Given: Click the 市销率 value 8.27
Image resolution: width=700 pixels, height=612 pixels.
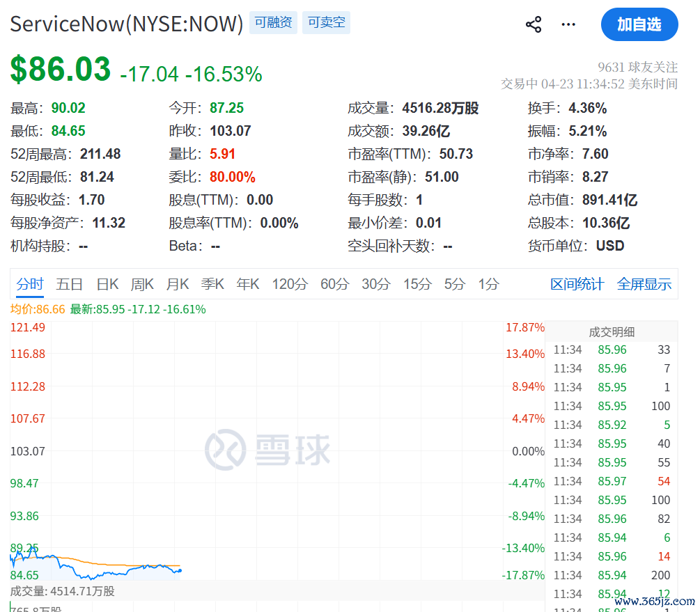Looking at the screenshot, I should click(595, 177).
